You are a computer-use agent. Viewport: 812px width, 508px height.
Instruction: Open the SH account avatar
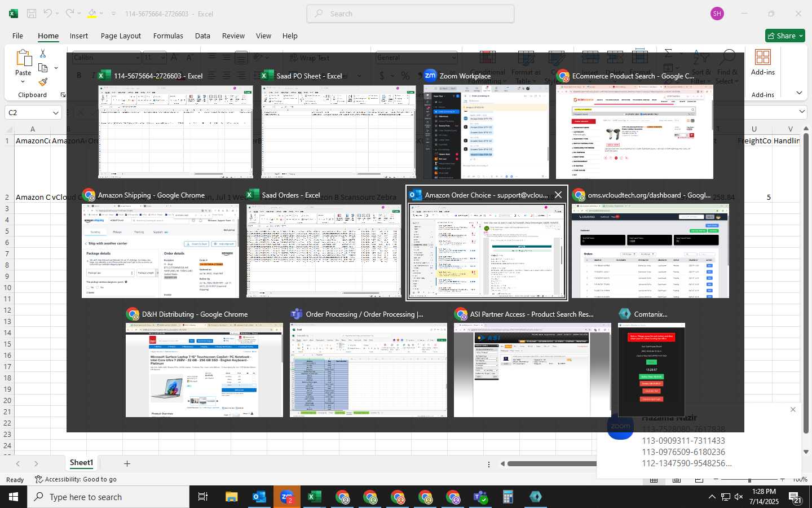(717, 14)
